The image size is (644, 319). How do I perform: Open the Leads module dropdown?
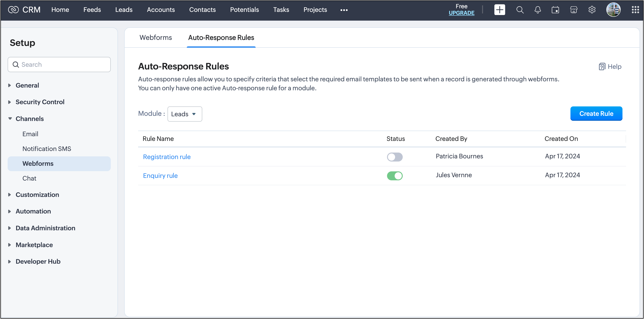tap(185, 114)
